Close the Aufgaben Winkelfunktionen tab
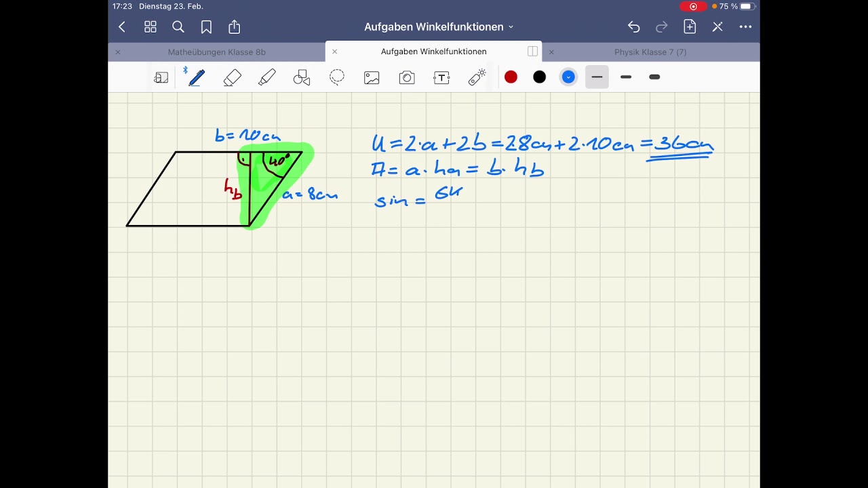Viewport: 868px width, 488px height. 334,52
